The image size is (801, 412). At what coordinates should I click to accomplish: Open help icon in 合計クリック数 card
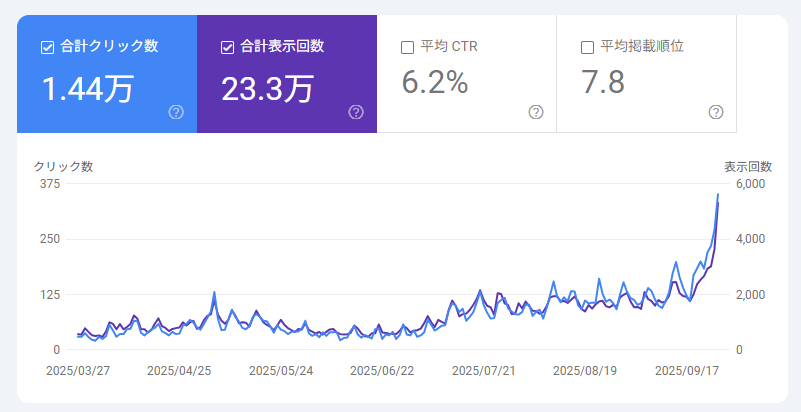click(x=176, y=112)
